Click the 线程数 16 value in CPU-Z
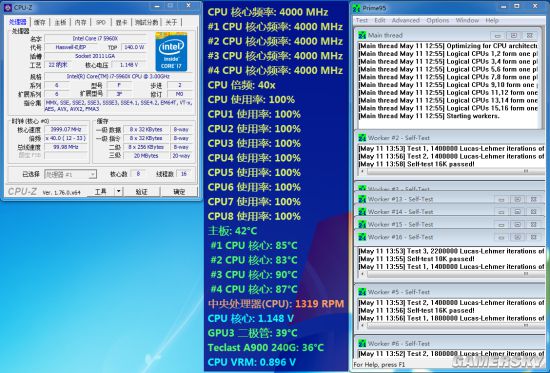The width and height of the screenshot is (550, 373). point(184,174)
